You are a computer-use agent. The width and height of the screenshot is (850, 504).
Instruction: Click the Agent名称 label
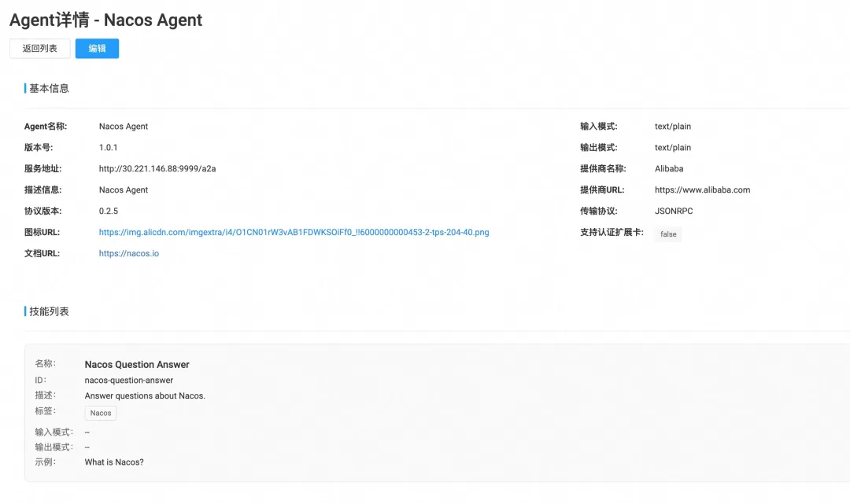[x=46, y=126]
